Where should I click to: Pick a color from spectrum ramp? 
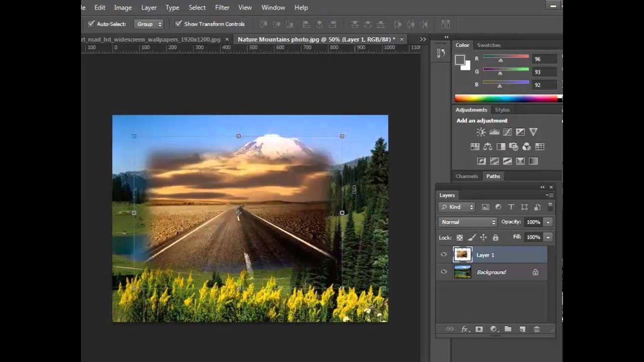(x=507, y=99)
